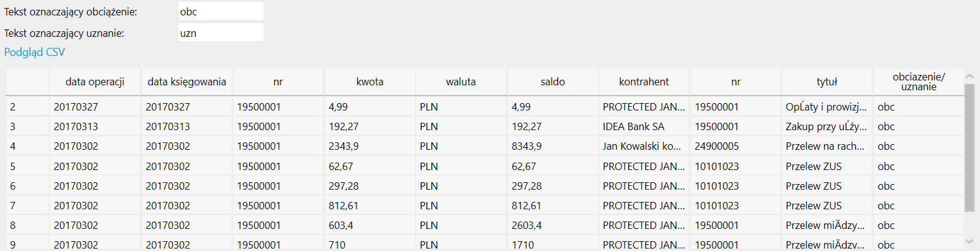Viewport: 980px width, 251px height.
Task: Click the vertical scrollbar thumb
Action: 970,148
